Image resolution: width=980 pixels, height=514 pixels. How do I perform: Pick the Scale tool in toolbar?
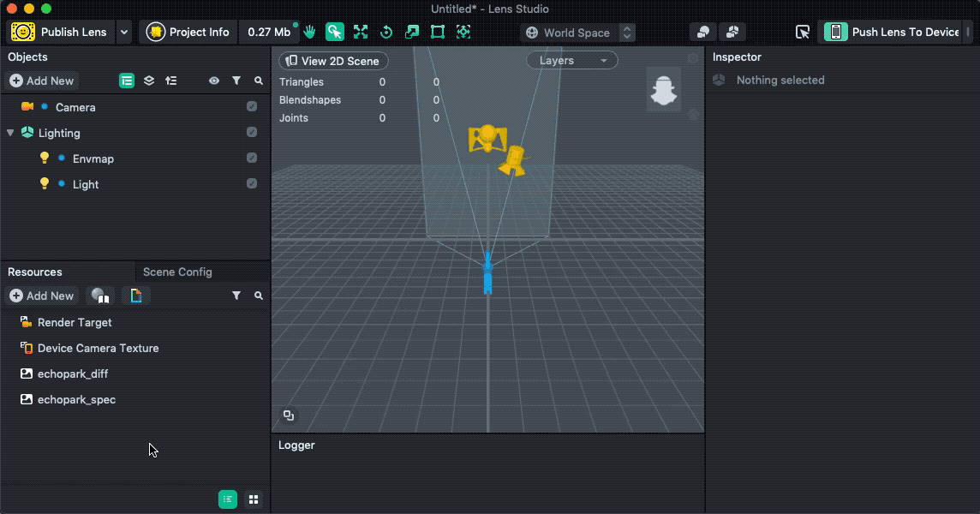(x=412, y=32)
